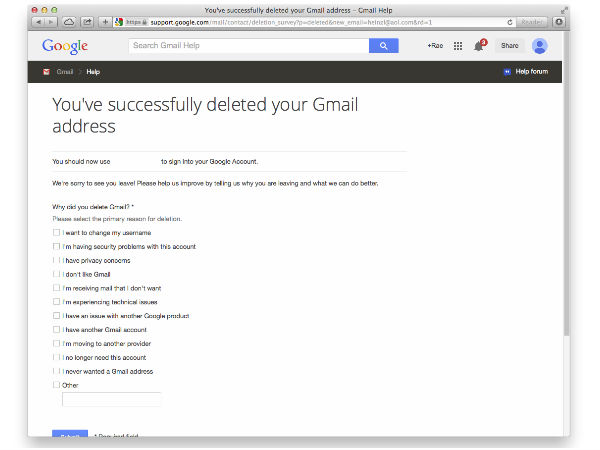Check 'I want to change my username'
This screenshot has width=600, height=450.
tap(57, 232)
